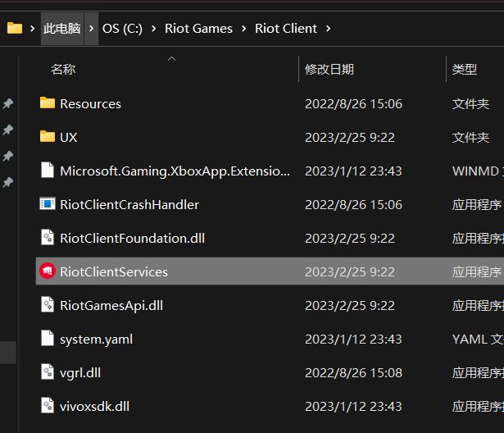This screenshot has height=433, width=504.
Task: Click the 文件夹 type for UX
Action: coord(470,138)
